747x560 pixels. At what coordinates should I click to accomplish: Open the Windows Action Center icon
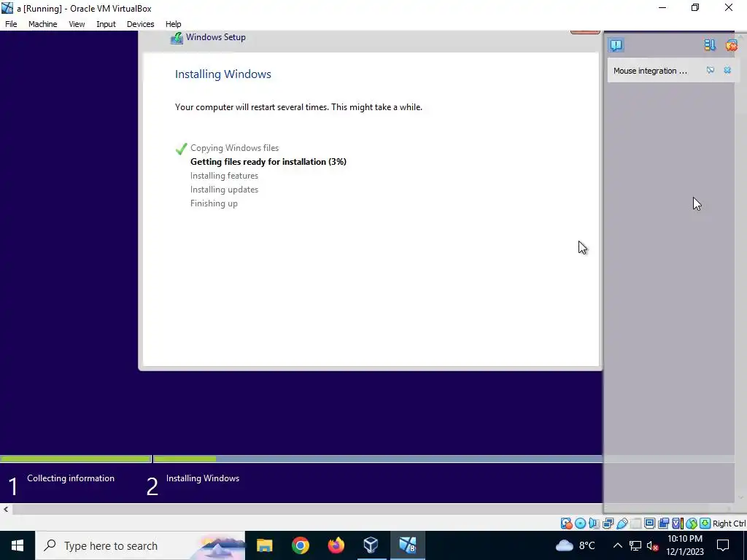tap(723, 545)
